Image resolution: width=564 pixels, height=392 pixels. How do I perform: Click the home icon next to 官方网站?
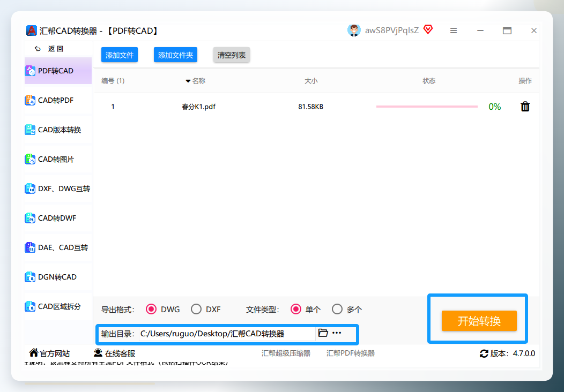pos(33,352)
